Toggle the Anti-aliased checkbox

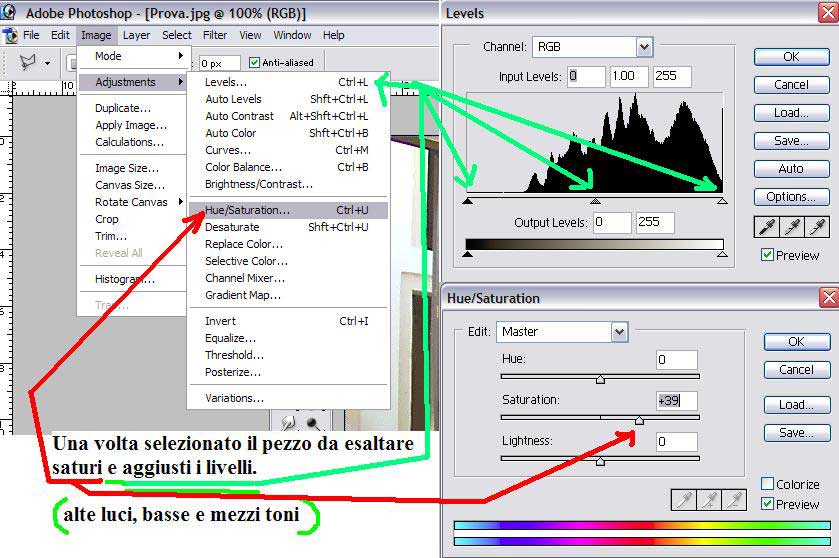(254, 63)
